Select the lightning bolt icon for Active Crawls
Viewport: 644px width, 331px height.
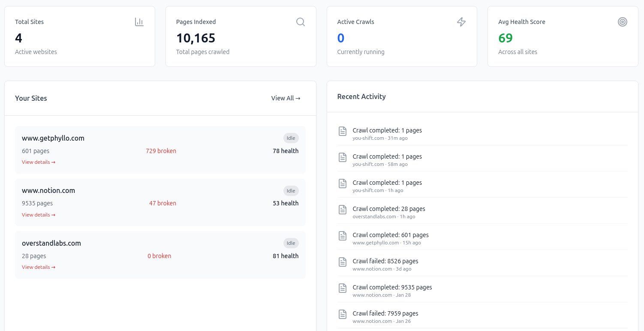pyautogui.click(x=461, y=21)
